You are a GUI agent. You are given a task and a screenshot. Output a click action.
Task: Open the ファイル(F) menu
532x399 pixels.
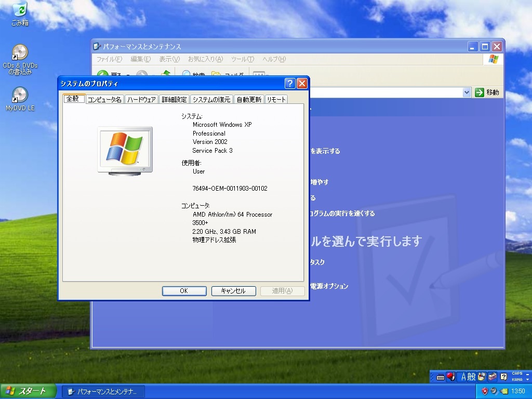(109, 59)
